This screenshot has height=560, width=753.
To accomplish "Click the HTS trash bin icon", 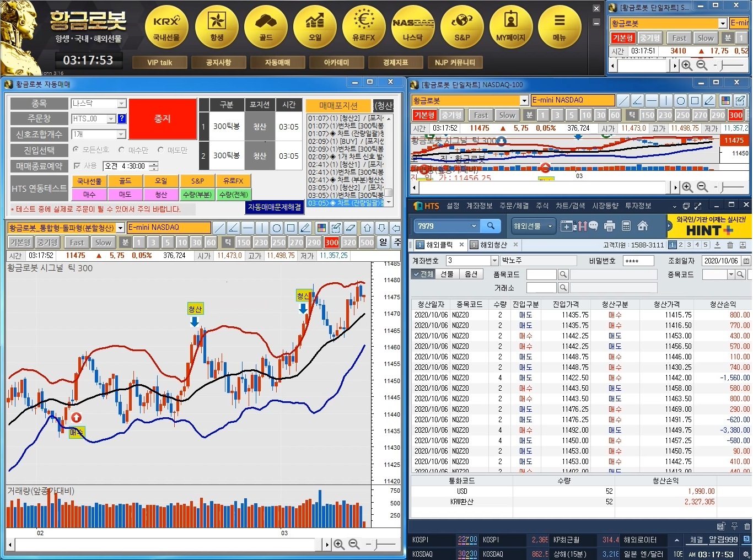I will (730, 245).
